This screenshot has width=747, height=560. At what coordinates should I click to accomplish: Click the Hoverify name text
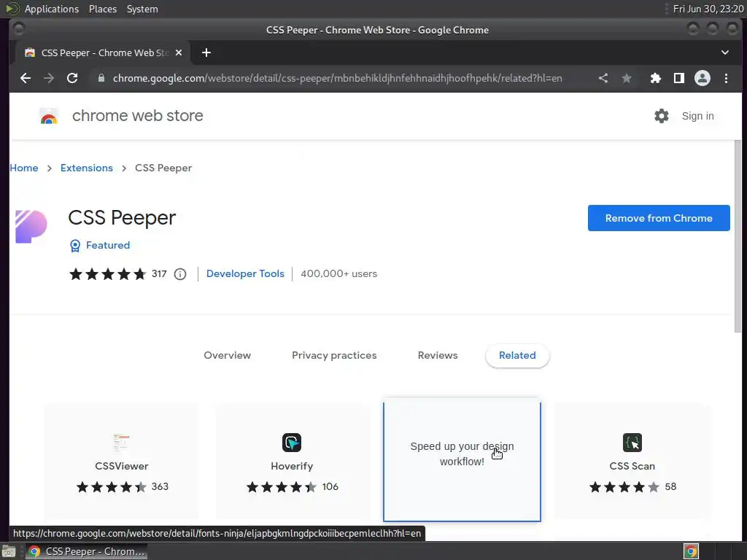click(292, 466)
